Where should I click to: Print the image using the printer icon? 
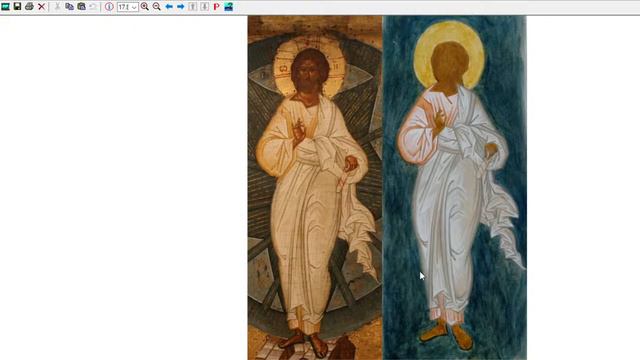click(29, 7)
